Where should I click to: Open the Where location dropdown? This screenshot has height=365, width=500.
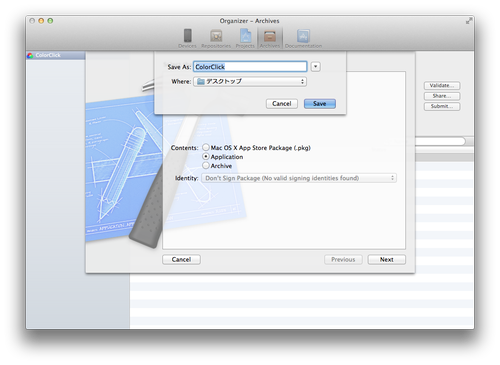[250, 81]
